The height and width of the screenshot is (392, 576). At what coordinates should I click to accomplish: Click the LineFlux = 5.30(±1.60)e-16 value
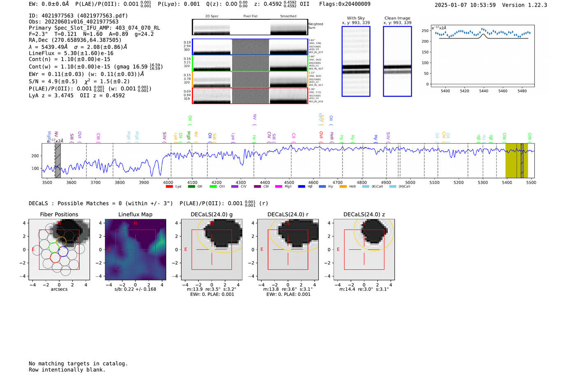point(71,53)
